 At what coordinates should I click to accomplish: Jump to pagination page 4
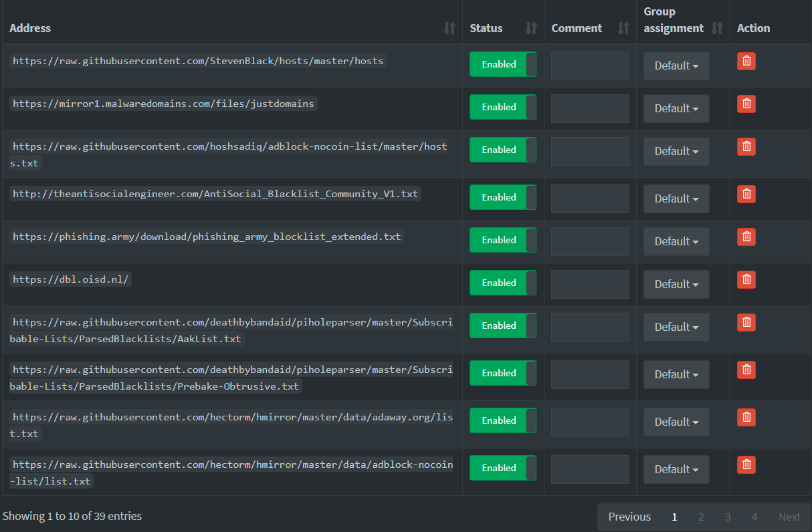[x=754, y=517]
